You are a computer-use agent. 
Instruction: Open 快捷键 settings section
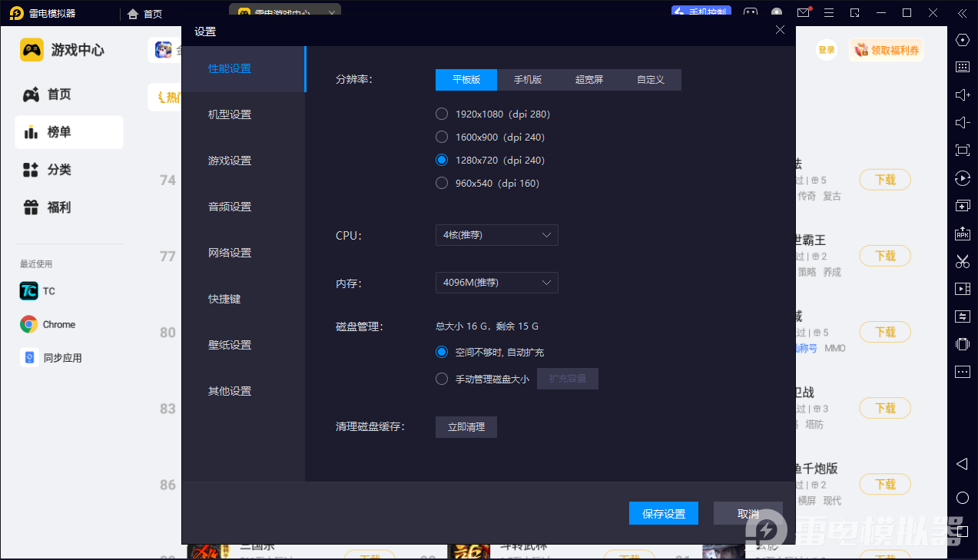(244, 299)
